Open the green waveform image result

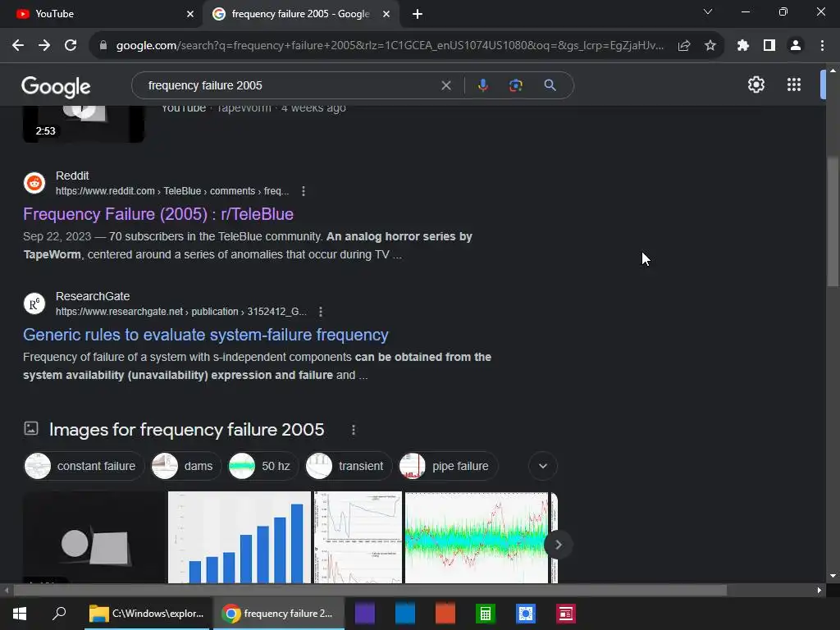(477, 537)
